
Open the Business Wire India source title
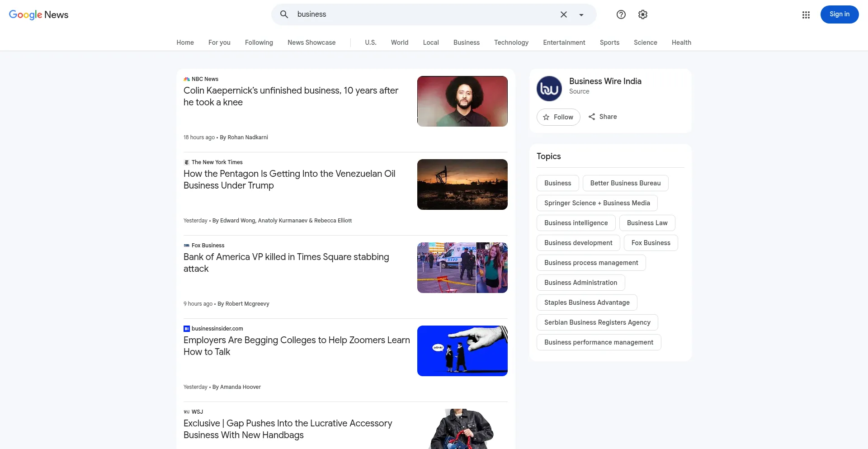point(605,81)
